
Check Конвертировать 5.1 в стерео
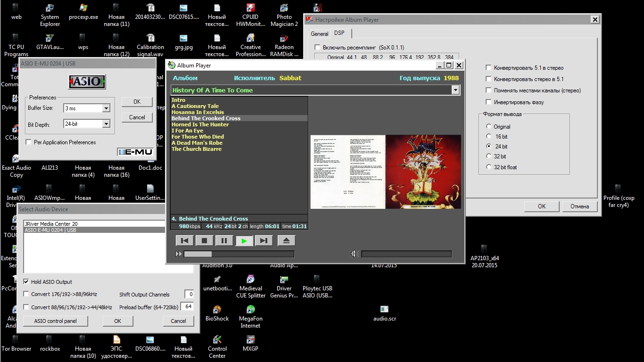[x=489, y=68]
